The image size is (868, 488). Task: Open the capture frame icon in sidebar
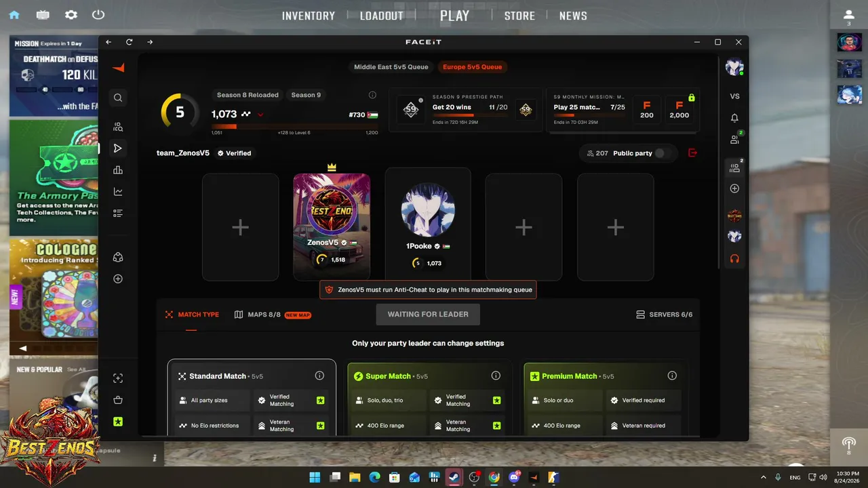(118, 378)
